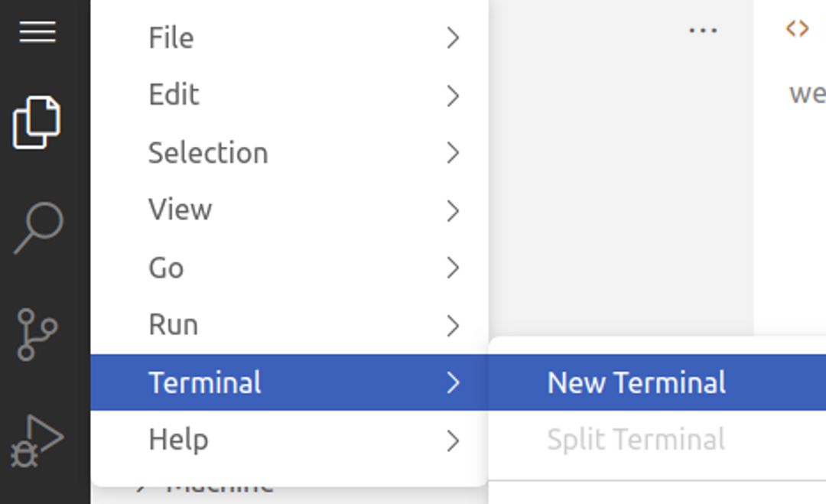Viewport: 826px width, 504px height.
Task: Open the Explorer view in activity bar
Action: pos(37,122)
